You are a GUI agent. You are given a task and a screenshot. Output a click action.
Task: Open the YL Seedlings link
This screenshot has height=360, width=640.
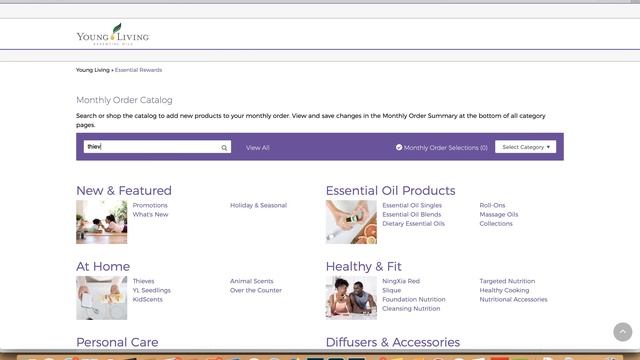(x=151, y=290)
